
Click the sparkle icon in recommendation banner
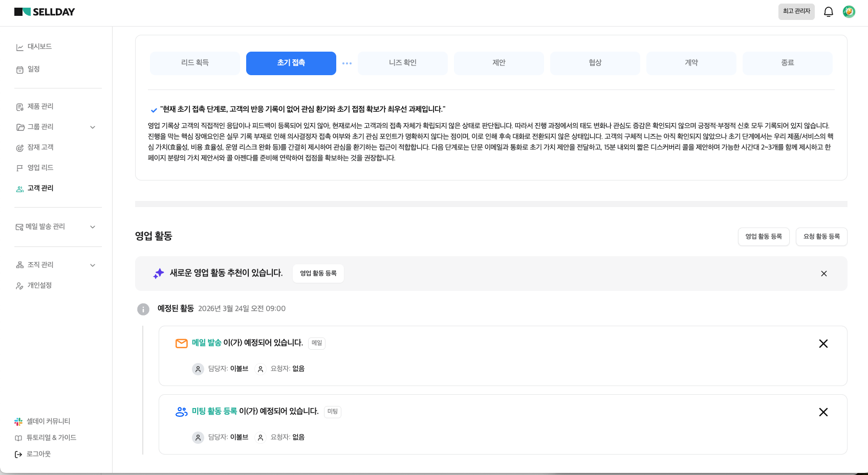159,274
